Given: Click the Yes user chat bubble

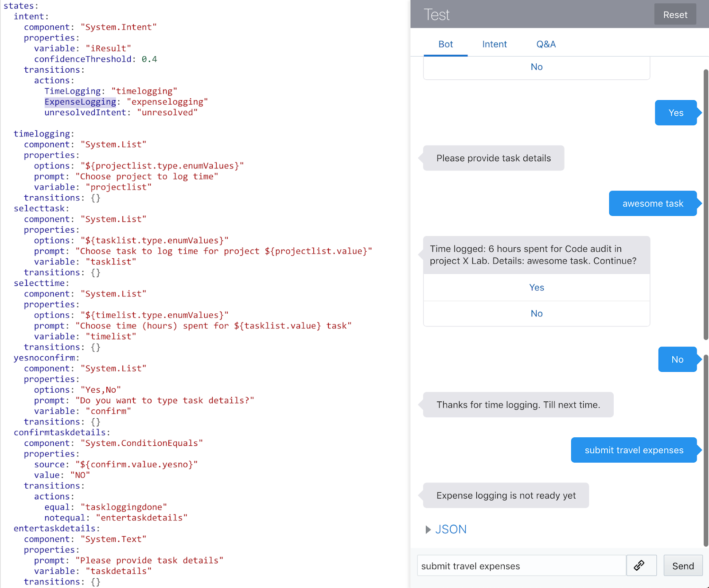Looking at the screenshot, I should pyautogui.click(x=676, y=113).
